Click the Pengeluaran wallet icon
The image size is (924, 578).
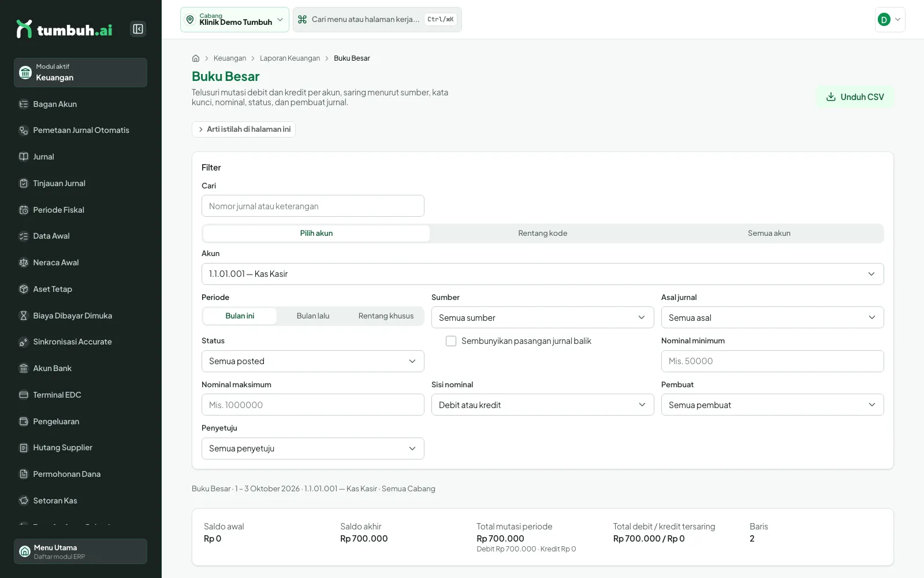coord(24,421)
